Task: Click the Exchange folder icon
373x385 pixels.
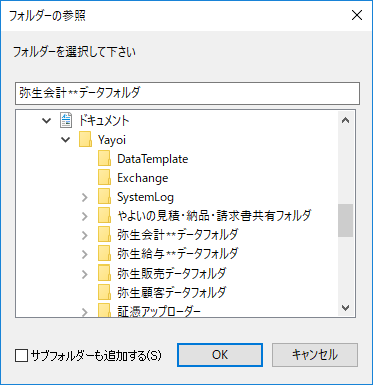Action: (104, 178)
